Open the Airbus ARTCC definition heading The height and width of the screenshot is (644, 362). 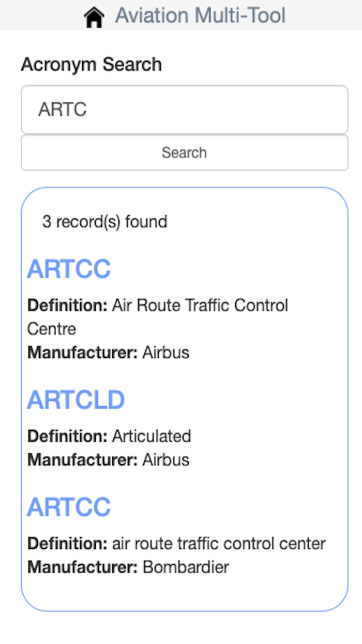point(69,268)
